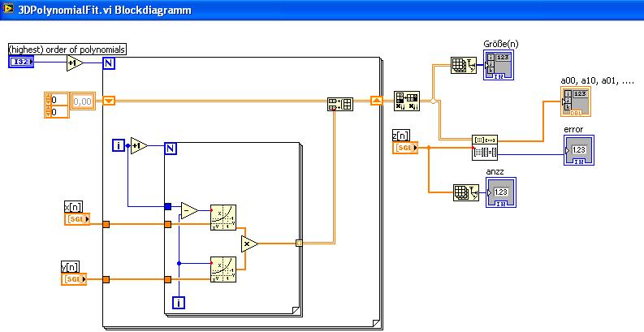
Task: Select the array size node wired to Größe(n)
Action: tap(464, 65)
